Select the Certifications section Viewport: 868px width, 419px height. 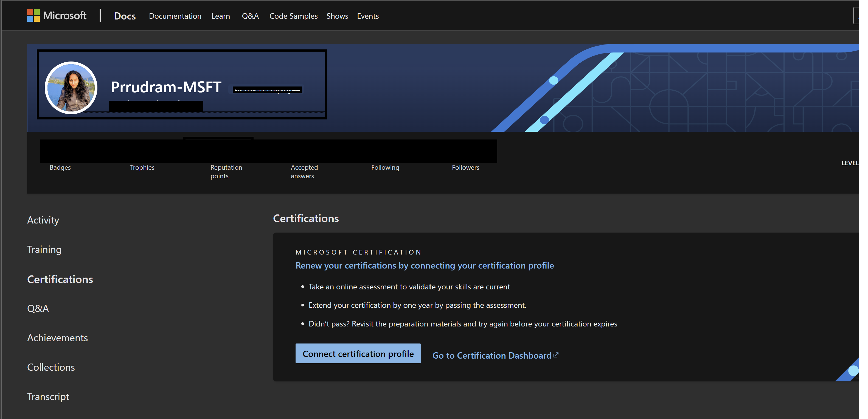point(60,279)
